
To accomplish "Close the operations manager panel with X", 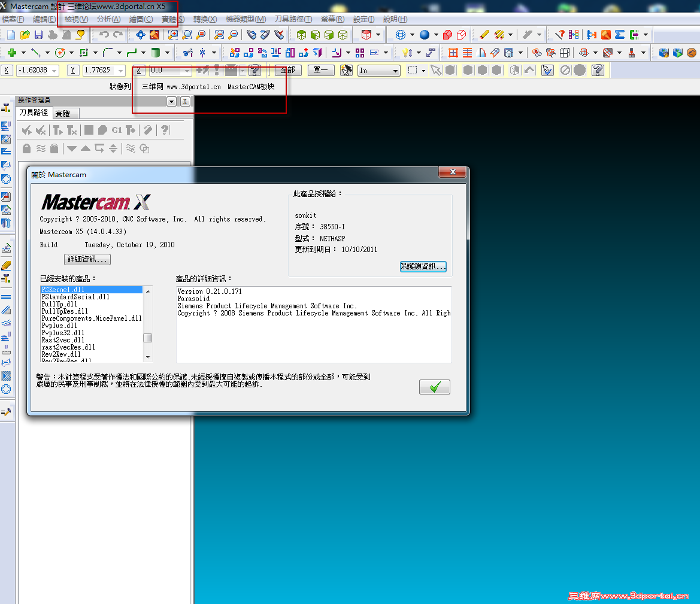I will click(185, 101).
